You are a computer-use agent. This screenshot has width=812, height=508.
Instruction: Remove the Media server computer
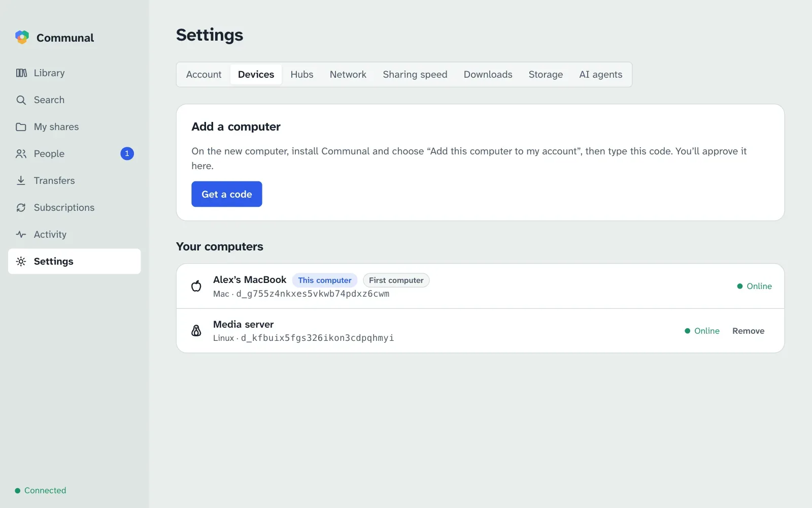click(748, 331)
